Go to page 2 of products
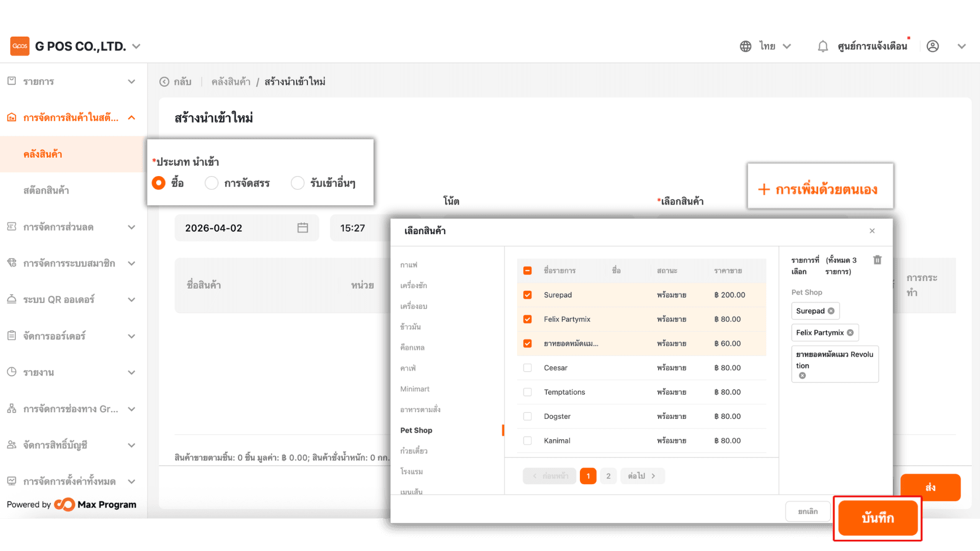The image size is (980, 551). [x=608, y=476]
